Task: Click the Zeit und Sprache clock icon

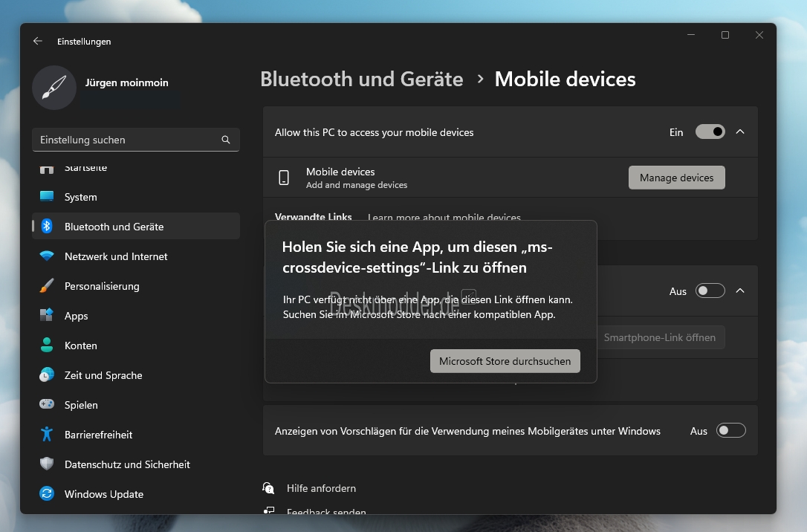Action: pos(47,375)
